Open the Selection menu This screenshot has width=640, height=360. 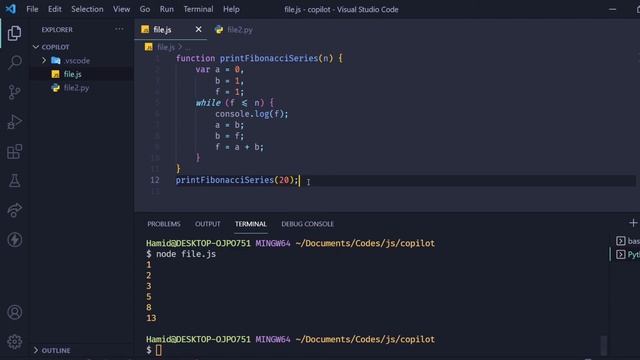pyautogui.click(x=87, y=9)
